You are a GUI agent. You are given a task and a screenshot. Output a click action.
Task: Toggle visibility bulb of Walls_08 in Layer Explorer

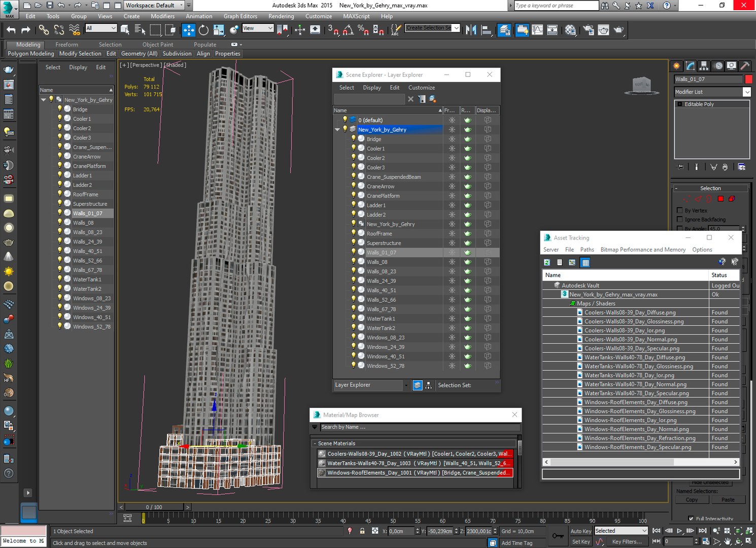354,262
